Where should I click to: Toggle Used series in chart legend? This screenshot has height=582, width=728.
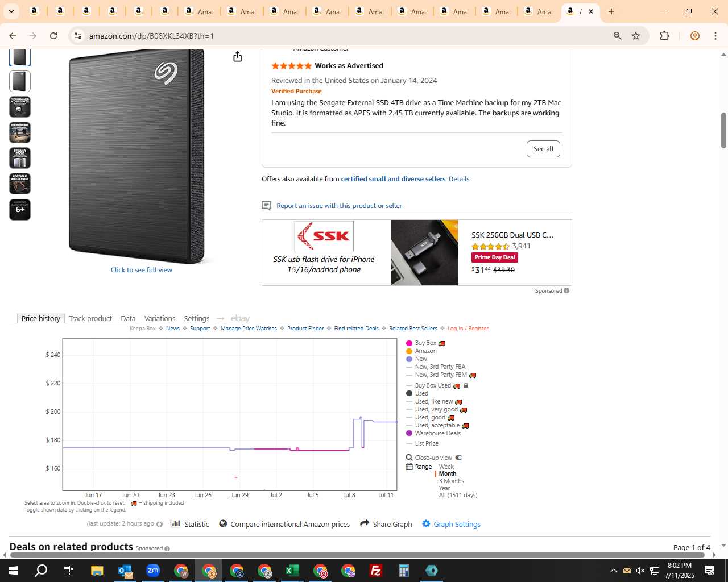(x=417, y=393)
